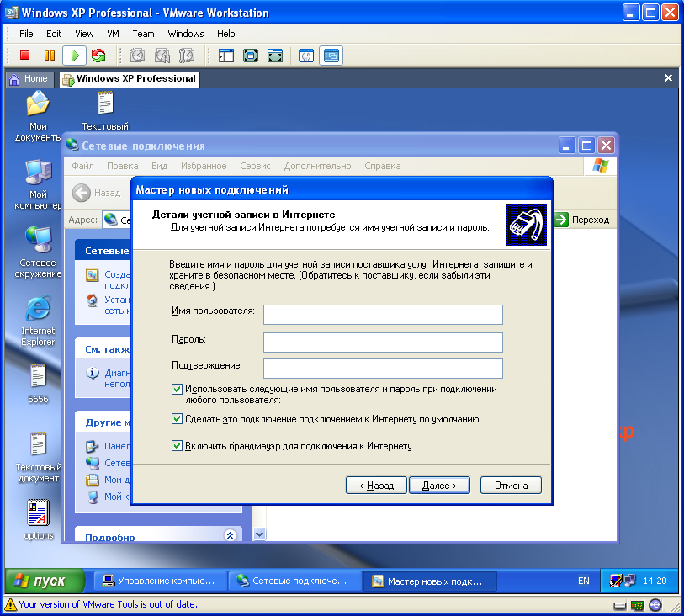Take a VM snapshot via the clock icon
The height and width of the screenshot is (616, 684).
tap(138, 56)
